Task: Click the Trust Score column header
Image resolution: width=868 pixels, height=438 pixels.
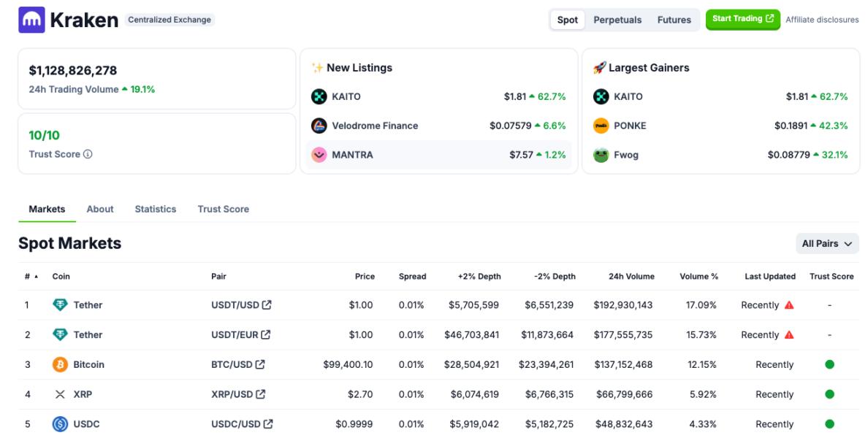Action: coord(831,277)
